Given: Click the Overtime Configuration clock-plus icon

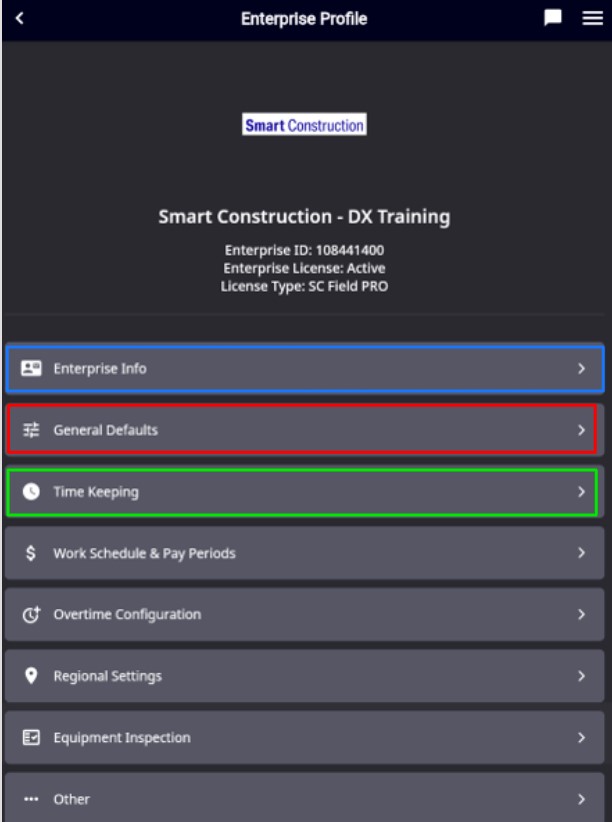Looking at the screenshot, I should [x=31, y=614].
